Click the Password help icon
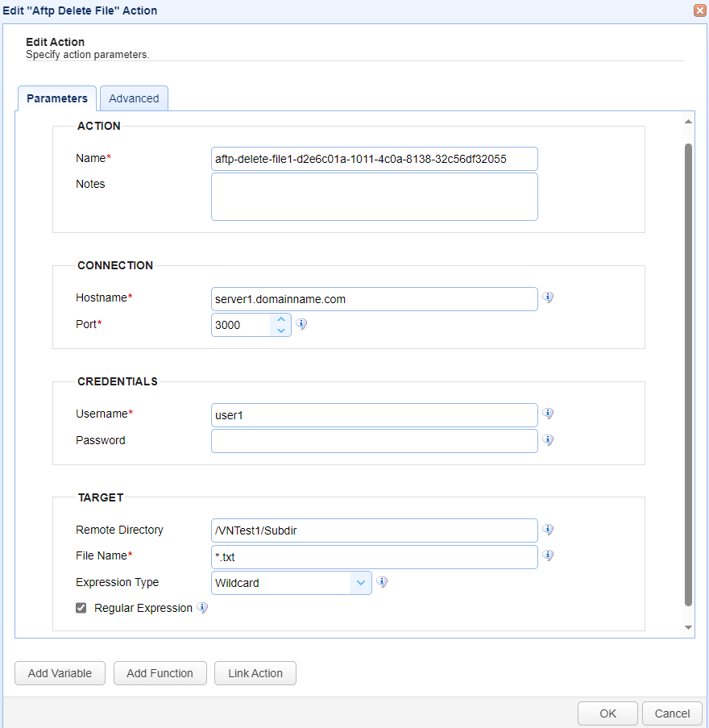This screenshot has height=728, width=709. point(548,440)
